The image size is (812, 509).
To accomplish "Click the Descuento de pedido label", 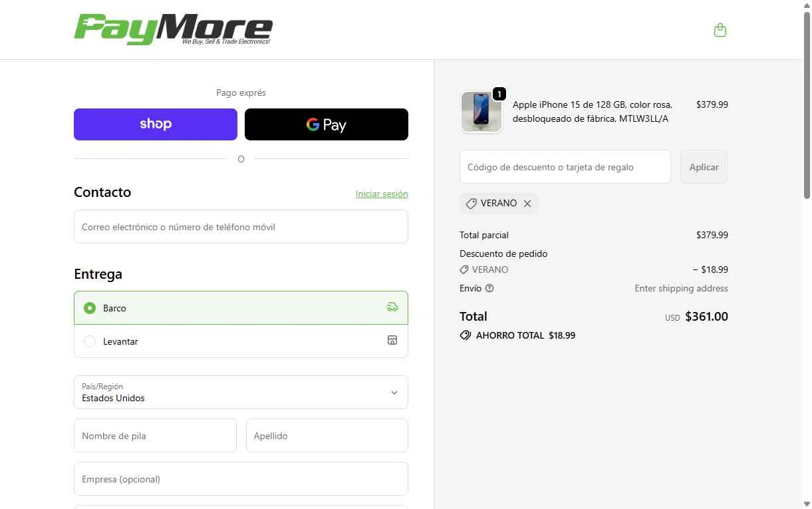I will pos(503,254).
